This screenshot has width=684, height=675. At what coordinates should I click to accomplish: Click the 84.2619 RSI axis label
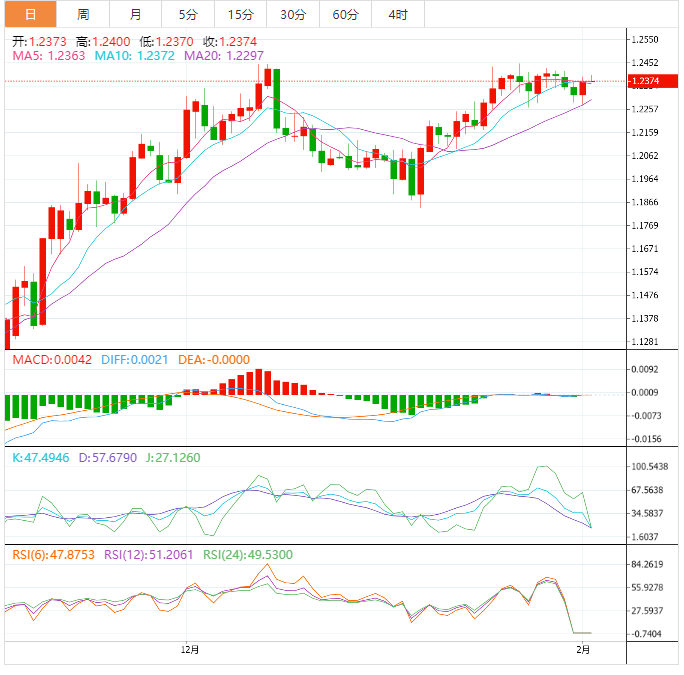click(x=647, y=564)
